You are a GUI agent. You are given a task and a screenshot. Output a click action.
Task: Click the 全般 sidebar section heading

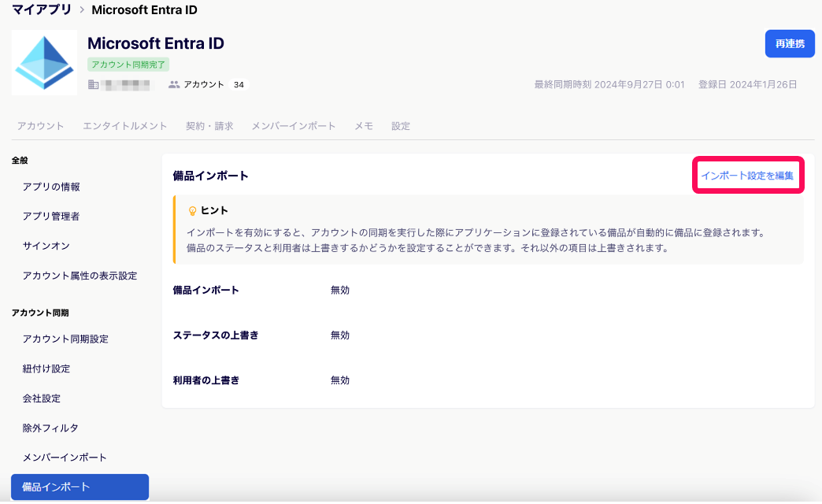pyautogui.click(x=20, y=161)
